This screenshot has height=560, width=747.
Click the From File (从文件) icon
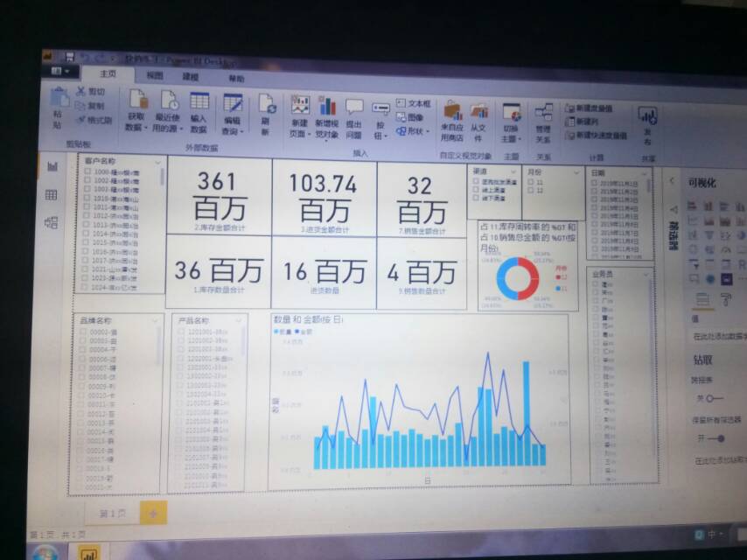click(x=479, y=111)
